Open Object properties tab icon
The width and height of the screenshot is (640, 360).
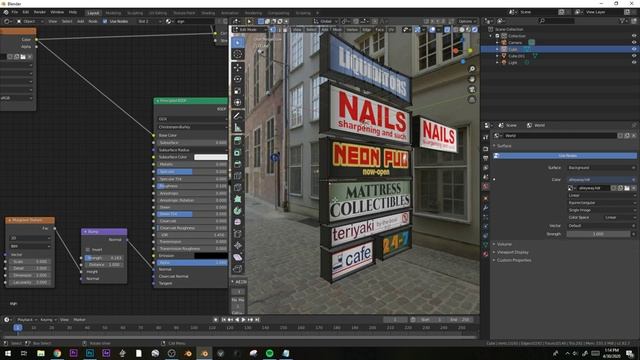(485, 198)
